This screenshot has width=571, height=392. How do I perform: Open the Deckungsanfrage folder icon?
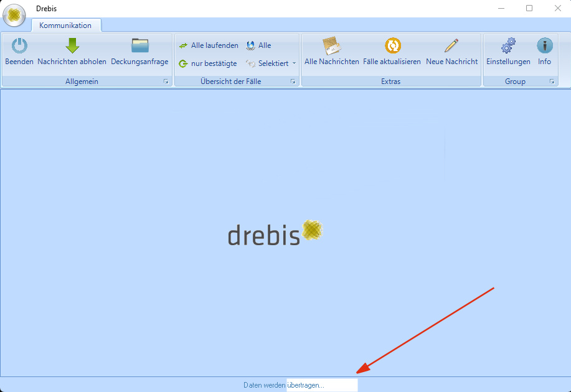pos(140,46)
